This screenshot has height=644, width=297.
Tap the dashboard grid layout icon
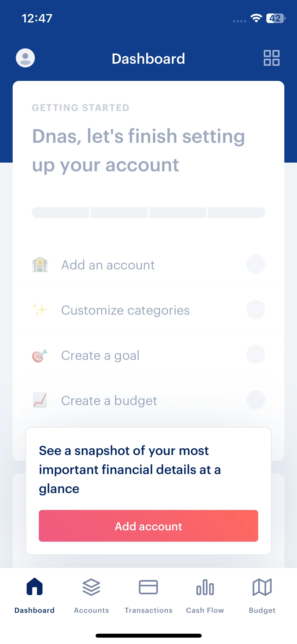pos(271,58)
